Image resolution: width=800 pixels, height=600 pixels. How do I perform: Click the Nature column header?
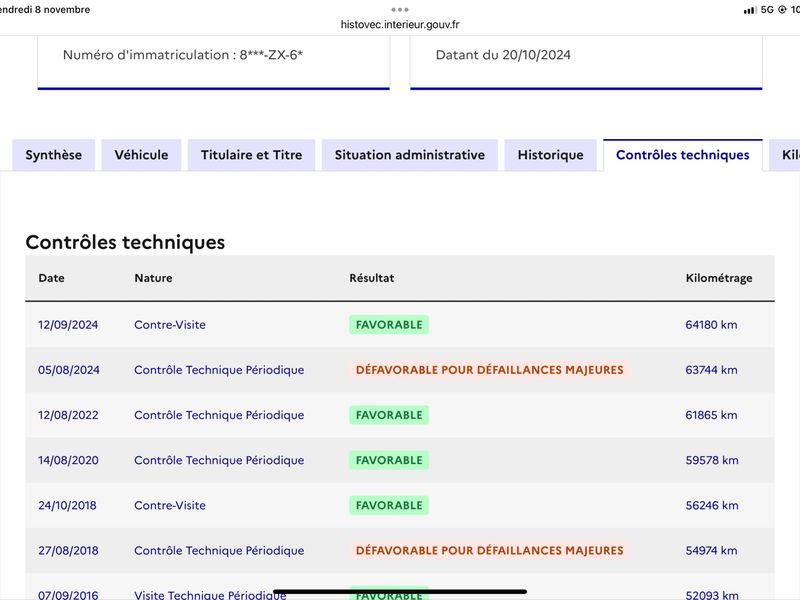154,278
